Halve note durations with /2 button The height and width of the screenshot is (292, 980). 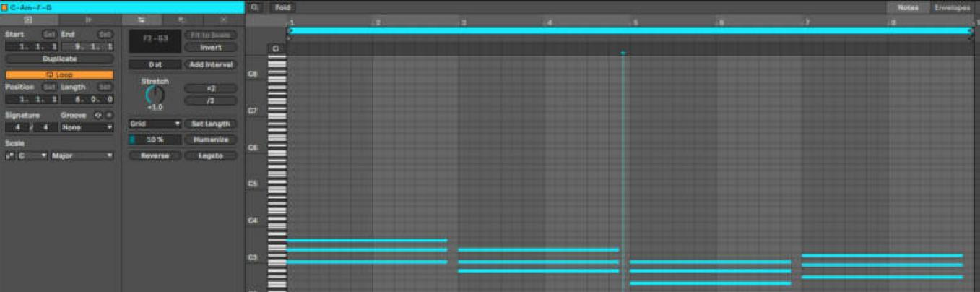tap(210, 100)
